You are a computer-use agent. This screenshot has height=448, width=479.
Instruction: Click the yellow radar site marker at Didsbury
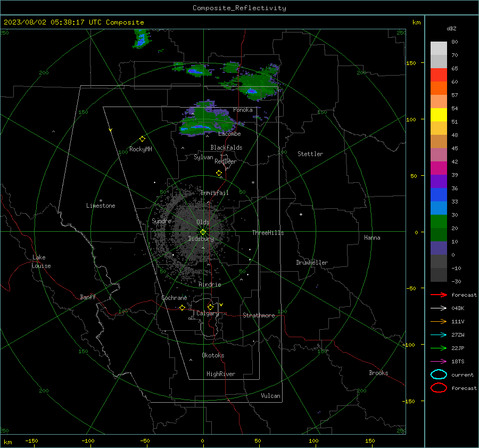pos(203,232)
